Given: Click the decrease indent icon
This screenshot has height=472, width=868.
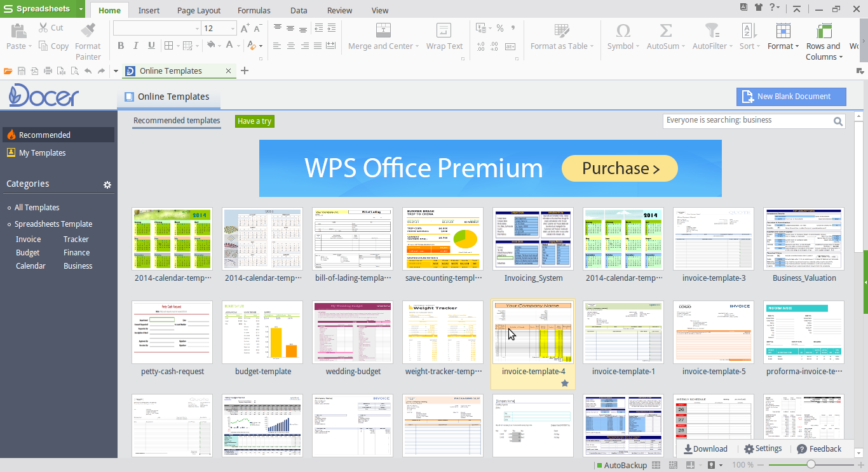Looking at the screenshot, I should [318, 28].
